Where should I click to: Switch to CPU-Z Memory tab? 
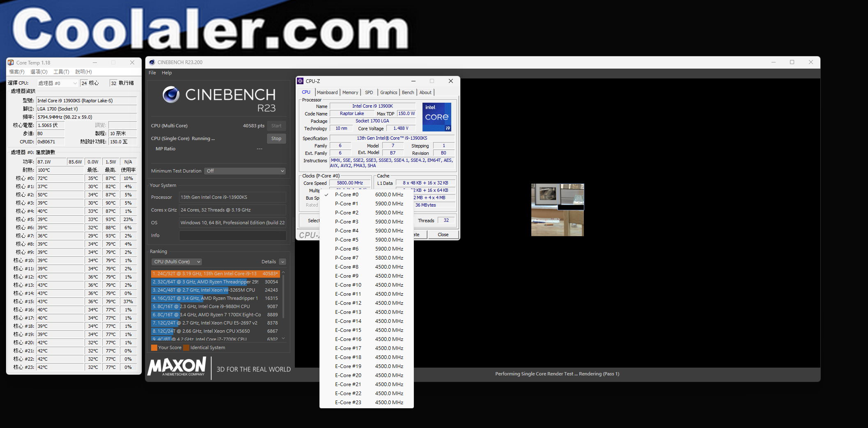350,92
